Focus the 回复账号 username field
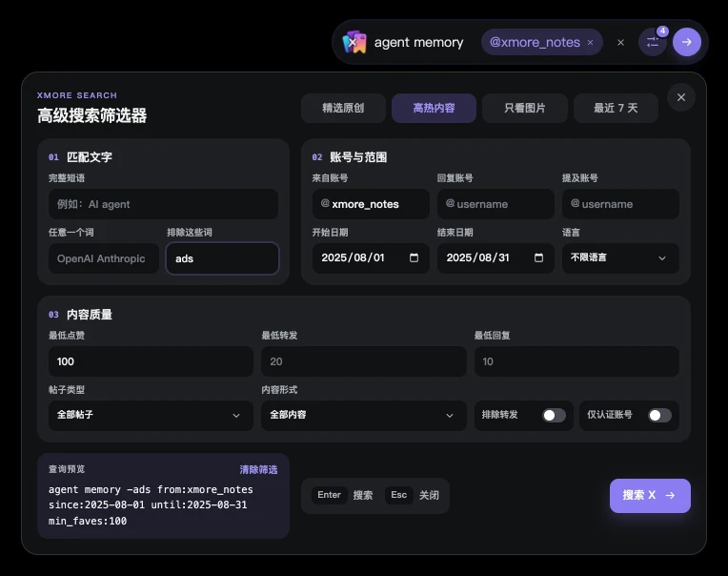 pos(495,204)
